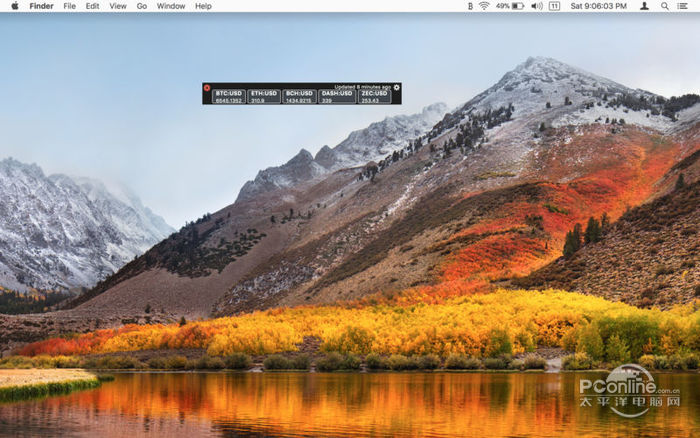Open the crypto widget settings gear
700x438 pixels.
pyautogui.click(x=397, y=87)
